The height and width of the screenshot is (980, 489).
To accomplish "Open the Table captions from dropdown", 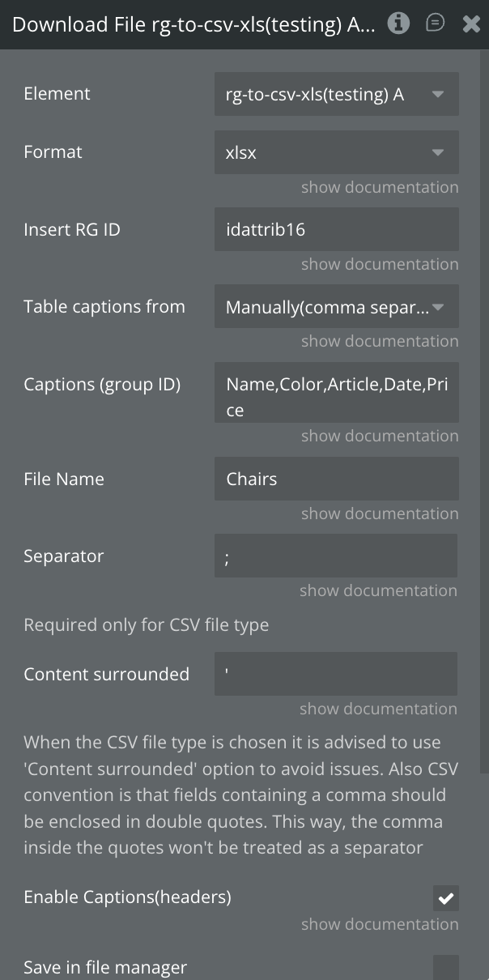I will click(x=336, y=307).
